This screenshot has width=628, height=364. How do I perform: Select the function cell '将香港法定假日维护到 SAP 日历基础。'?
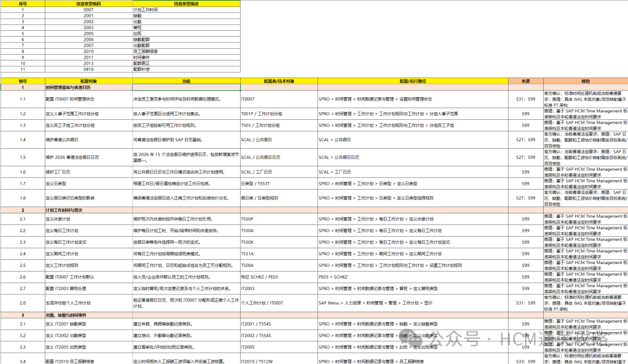tap(186, 140)
